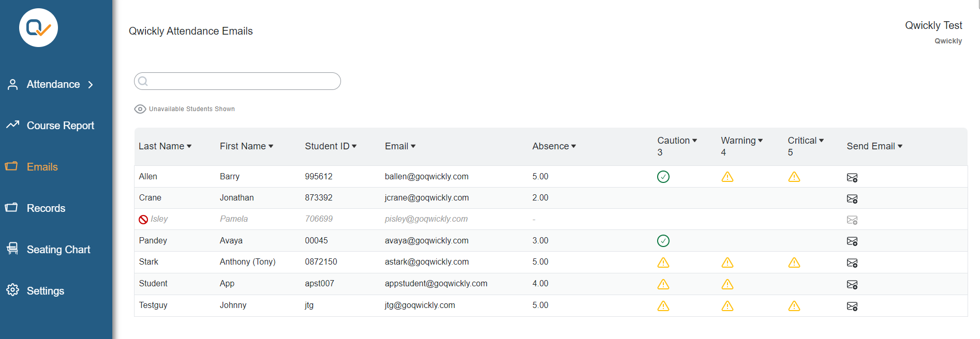The width and height of the screenshot is (980, 339).
Task: Click the Qwickly logo
Action: click(x=38, y=28)
